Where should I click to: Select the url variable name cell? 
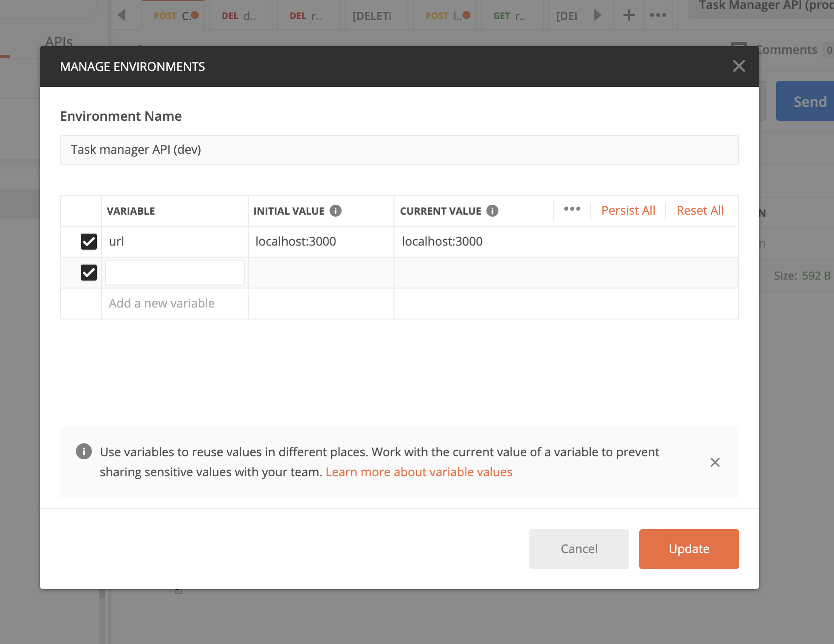[x=175, y=242]
